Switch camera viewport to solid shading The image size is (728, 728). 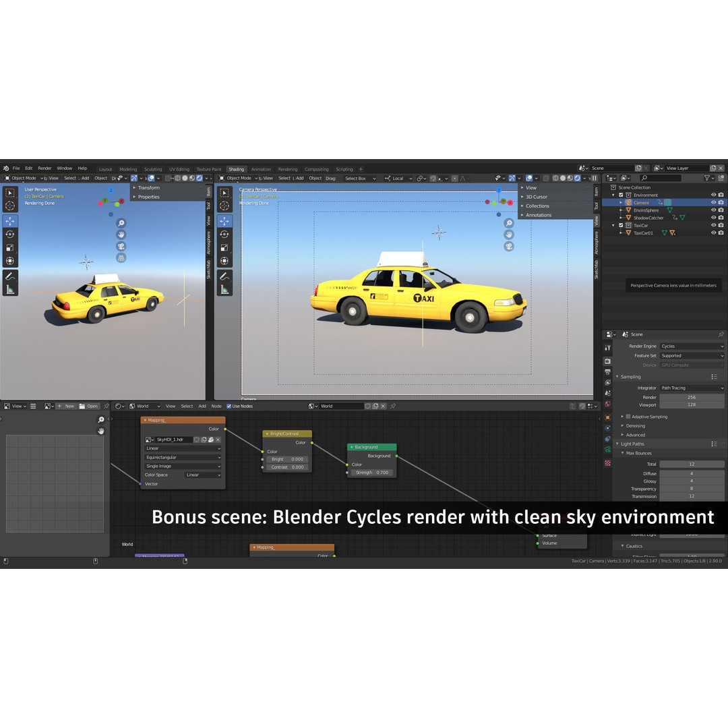[563, 178]
